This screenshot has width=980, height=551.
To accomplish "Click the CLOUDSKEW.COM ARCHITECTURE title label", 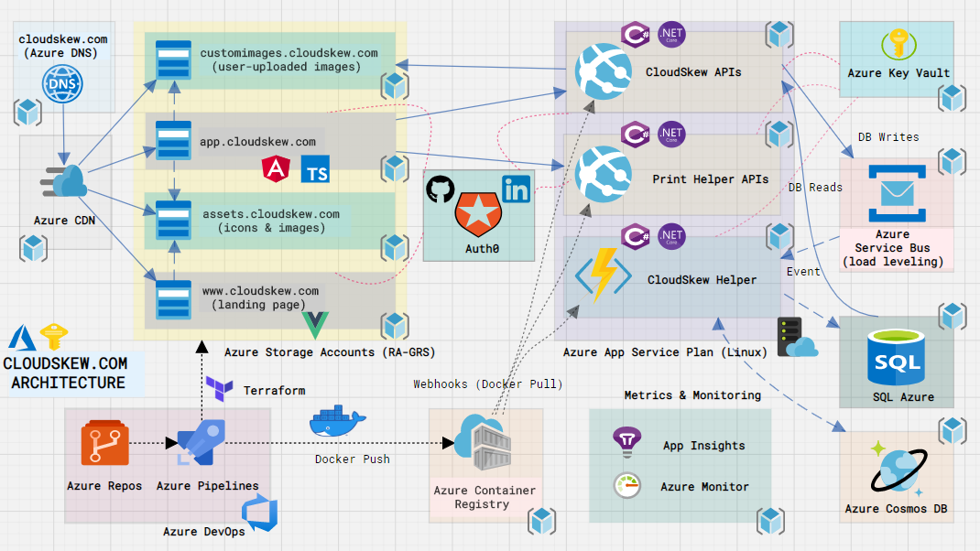I will [67, 373].
